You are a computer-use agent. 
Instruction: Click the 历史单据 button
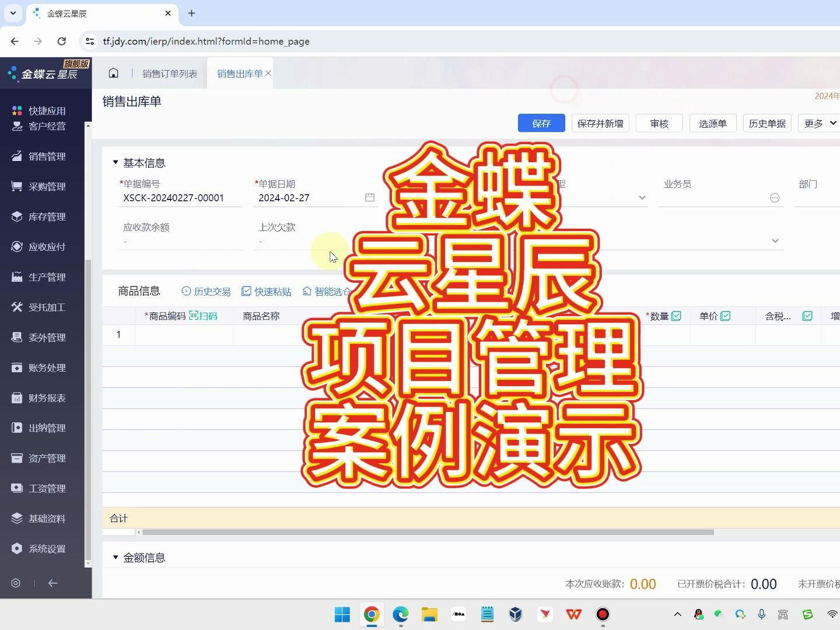click(767, 123)
